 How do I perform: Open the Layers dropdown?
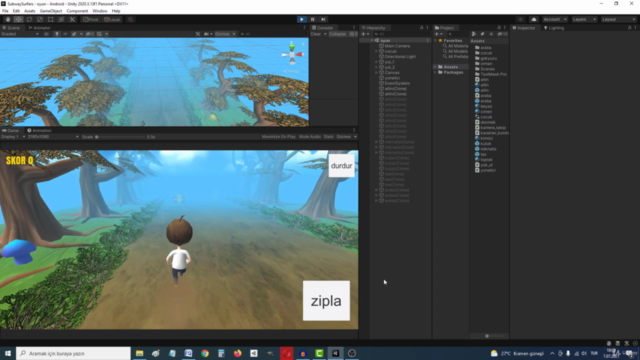pyautogui.click(x=584, y=19)
